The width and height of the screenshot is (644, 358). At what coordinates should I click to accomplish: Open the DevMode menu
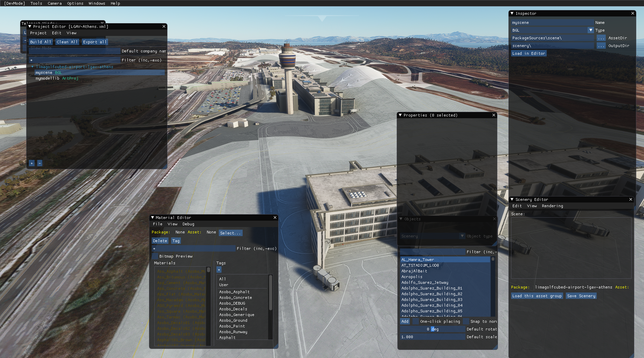click(x=14, y=3)
